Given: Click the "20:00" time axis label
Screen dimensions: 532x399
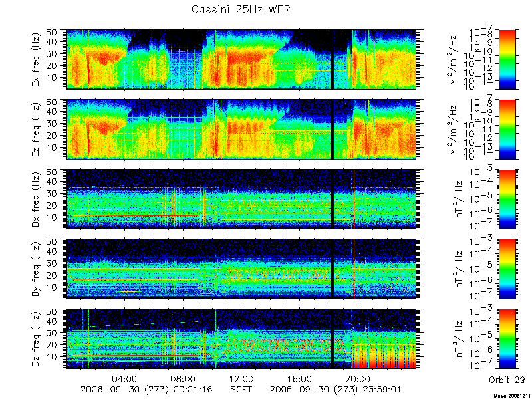Looking at the screenshot, I should click(x=358, y=379).
